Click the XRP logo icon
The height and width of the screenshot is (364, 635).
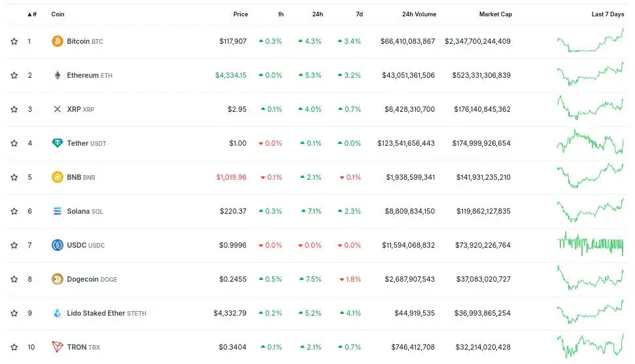click(x=58, y=109)
